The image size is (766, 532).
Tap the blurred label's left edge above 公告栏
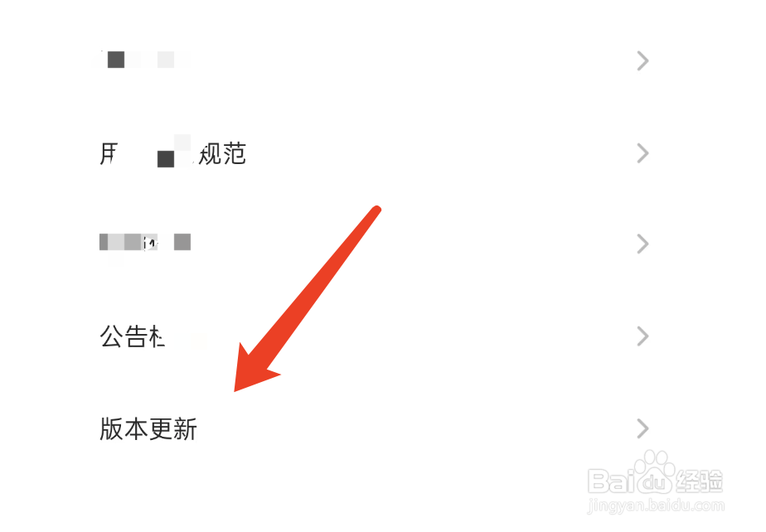point(104,242)
